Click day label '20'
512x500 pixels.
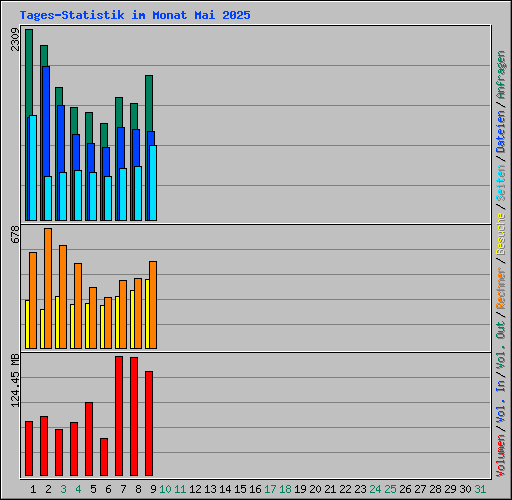(315, 489)
